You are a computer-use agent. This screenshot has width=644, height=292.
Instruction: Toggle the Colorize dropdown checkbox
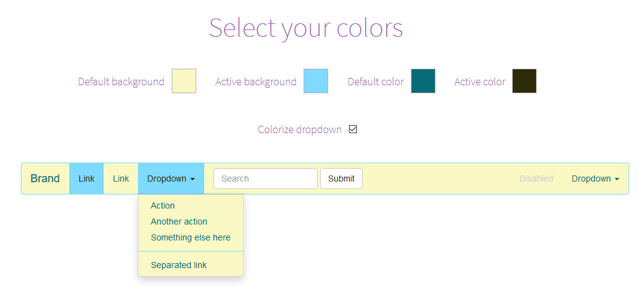tap(353, 129)
